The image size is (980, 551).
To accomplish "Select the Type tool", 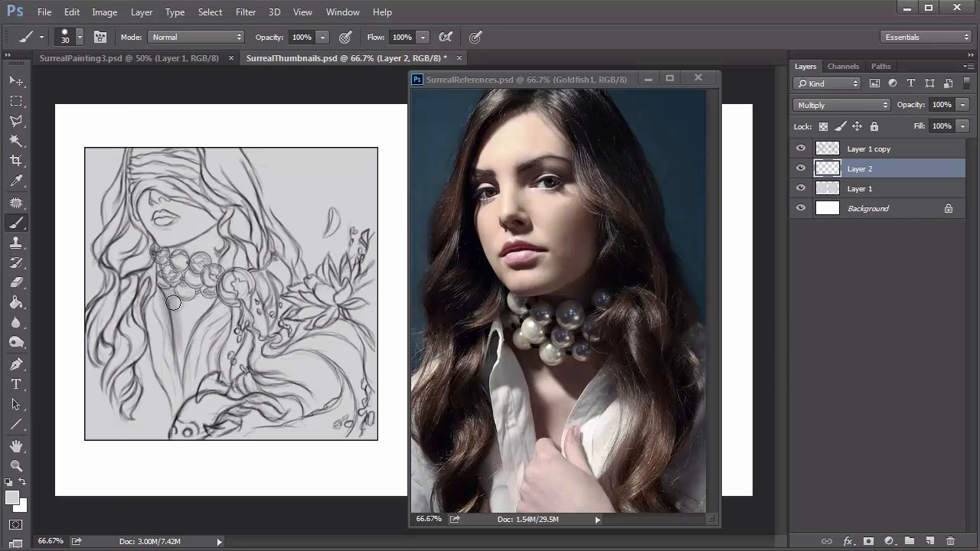I will 16,384.
